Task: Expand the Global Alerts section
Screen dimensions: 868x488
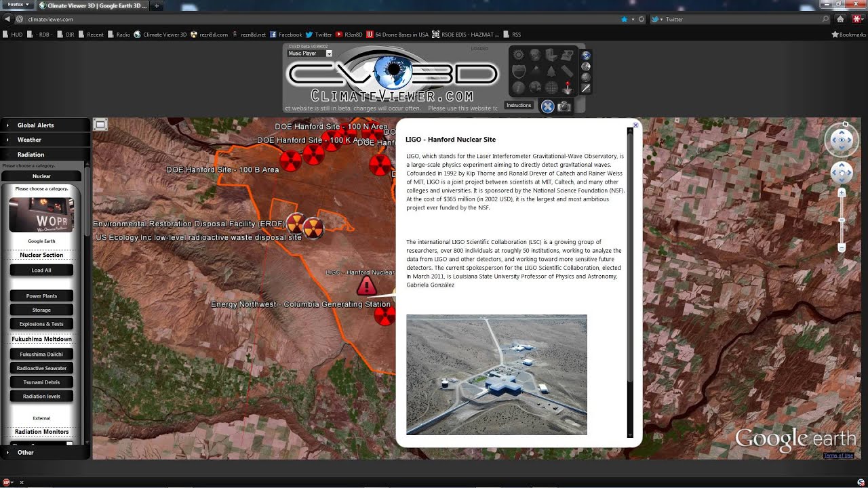Action: click(45, 125)
